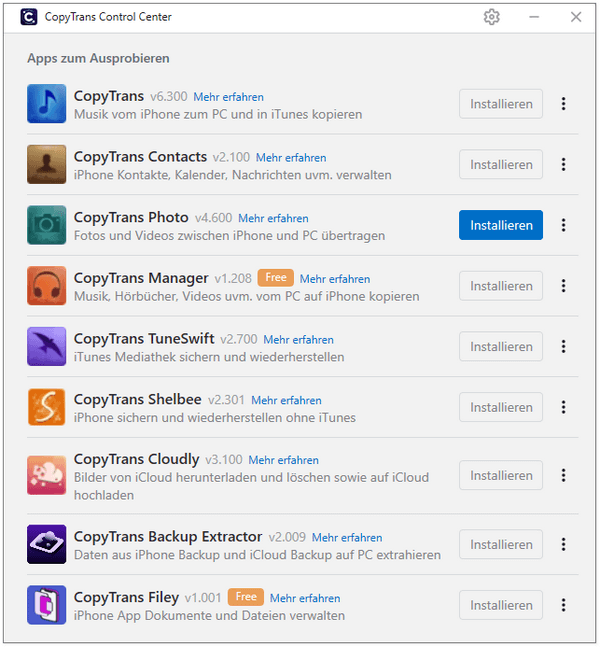Click the Free badge next to Filey
The height and width of the screenshot is (647, 600).
246,597
